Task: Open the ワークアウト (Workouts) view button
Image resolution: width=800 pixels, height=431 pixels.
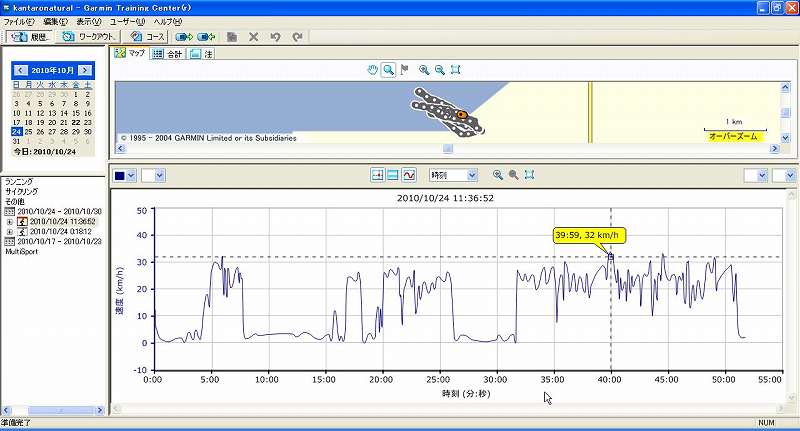Action: click(x=88, y=37)
